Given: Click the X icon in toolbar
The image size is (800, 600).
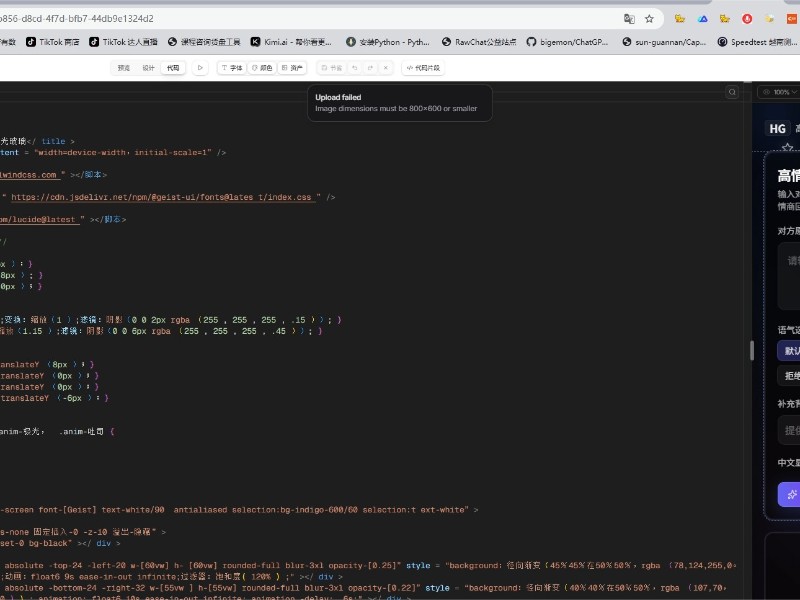Looking at the screenshot, I should (386, 68).
